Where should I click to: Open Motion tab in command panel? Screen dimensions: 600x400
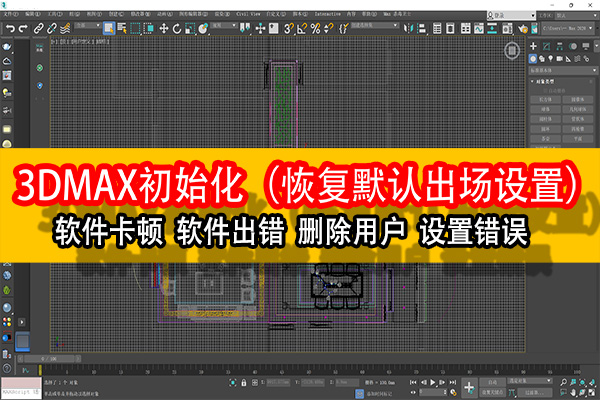click(x=573, y=46)
